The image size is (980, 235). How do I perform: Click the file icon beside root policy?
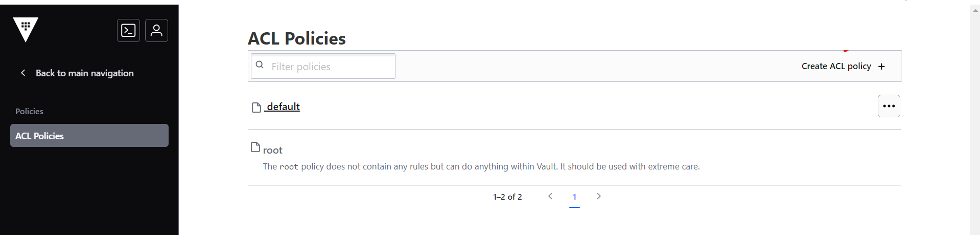255,147
